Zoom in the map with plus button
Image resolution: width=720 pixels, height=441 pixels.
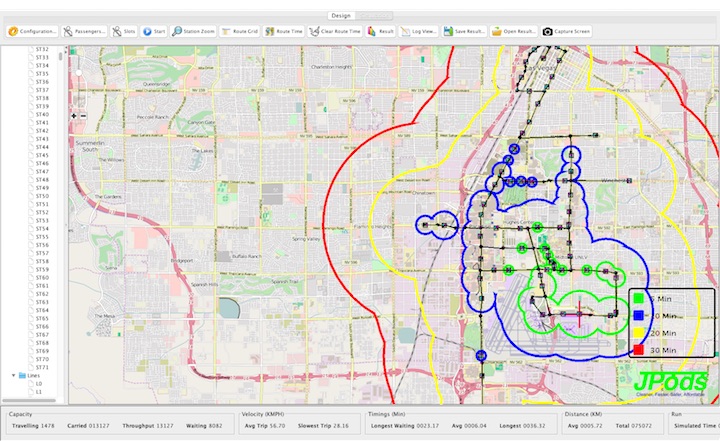[x=75, y=115]
